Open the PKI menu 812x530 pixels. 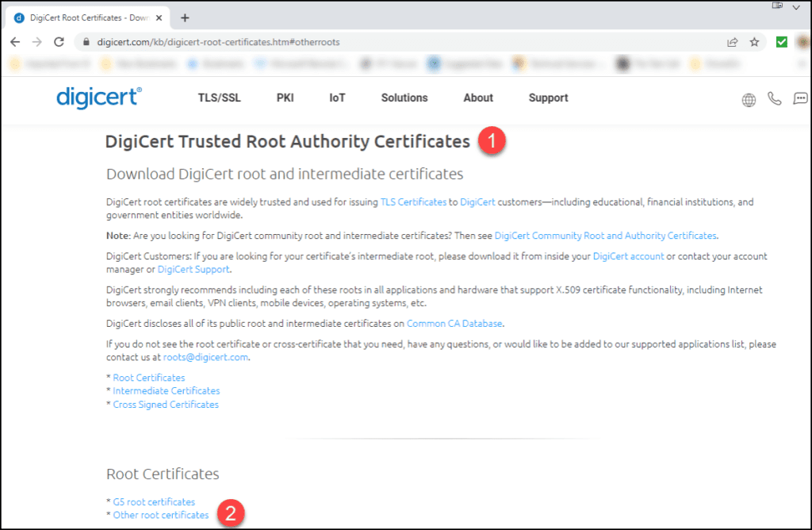[285, 98]
